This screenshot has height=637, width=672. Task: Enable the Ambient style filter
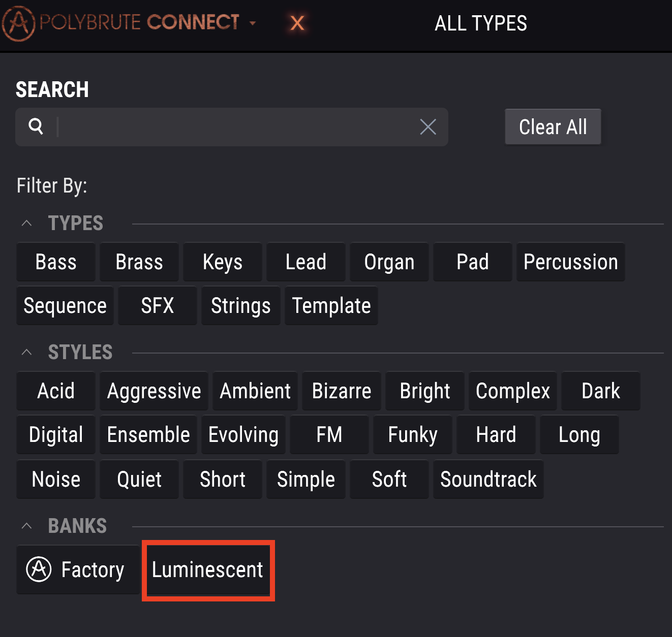(x=255, y=391)
